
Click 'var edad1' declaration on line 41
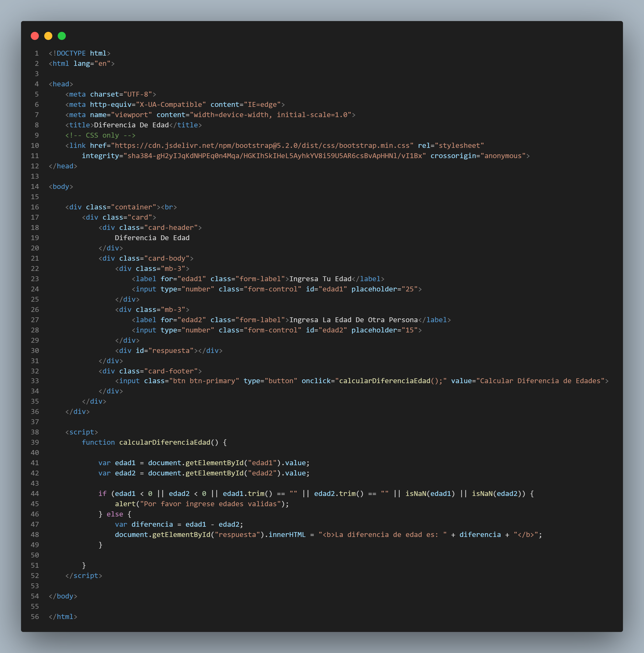(x=117, y=463)
